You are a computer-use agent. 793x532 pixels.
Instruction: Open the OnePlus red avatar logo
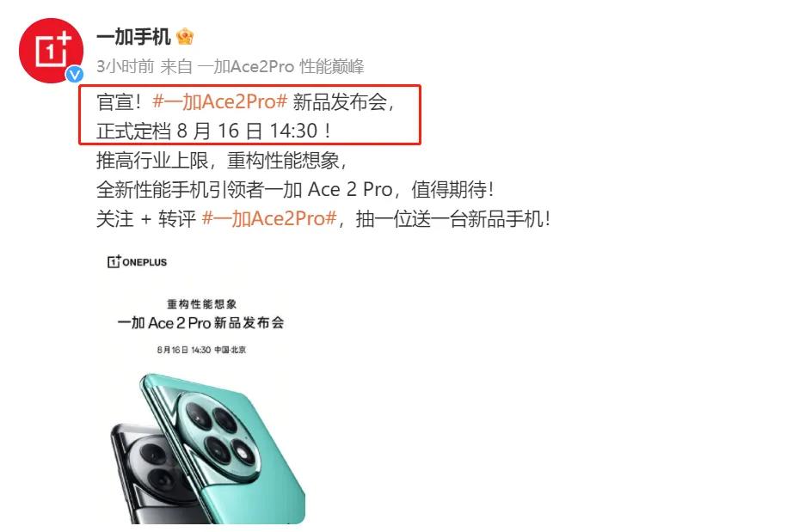click(51, 51)
